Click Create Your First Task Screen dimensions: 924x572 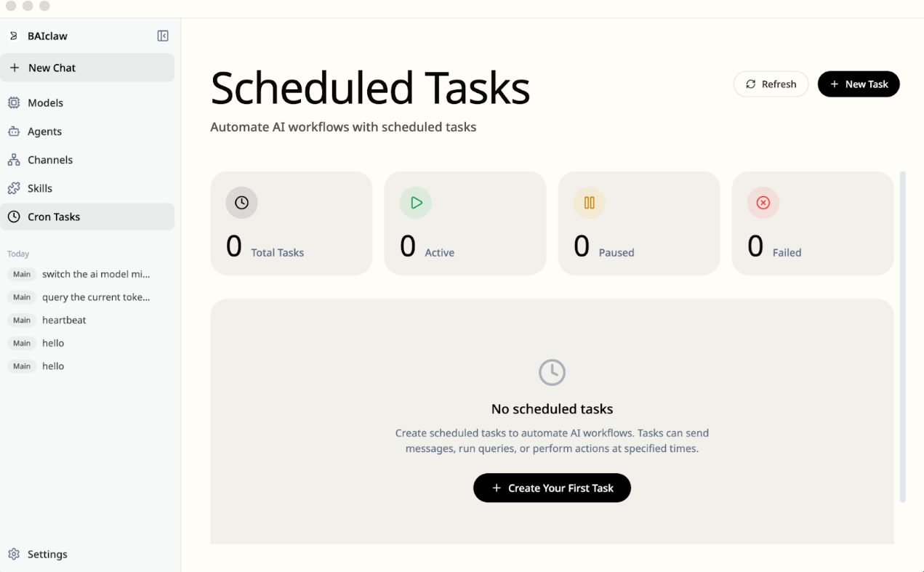[x=552, y=488]
